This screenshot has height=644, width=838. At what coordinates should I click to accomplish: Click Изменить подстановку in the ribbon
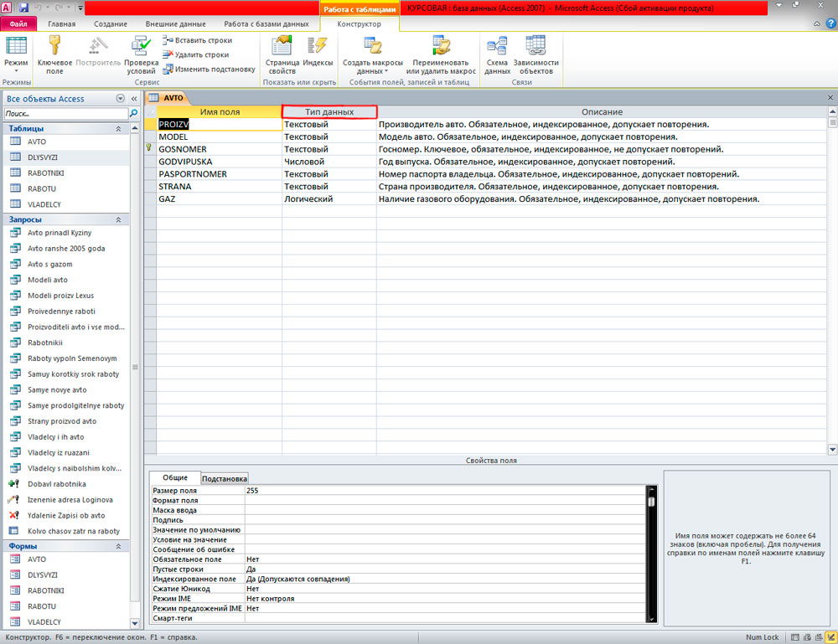tap(209, 69)
